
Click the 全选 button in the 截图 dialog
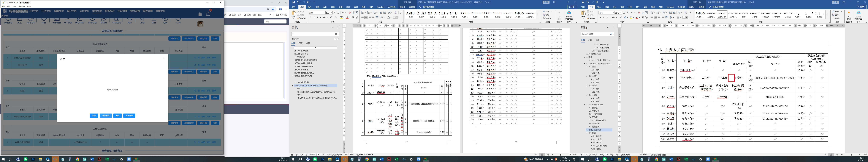pyautogui.click(x=94, y=116)
